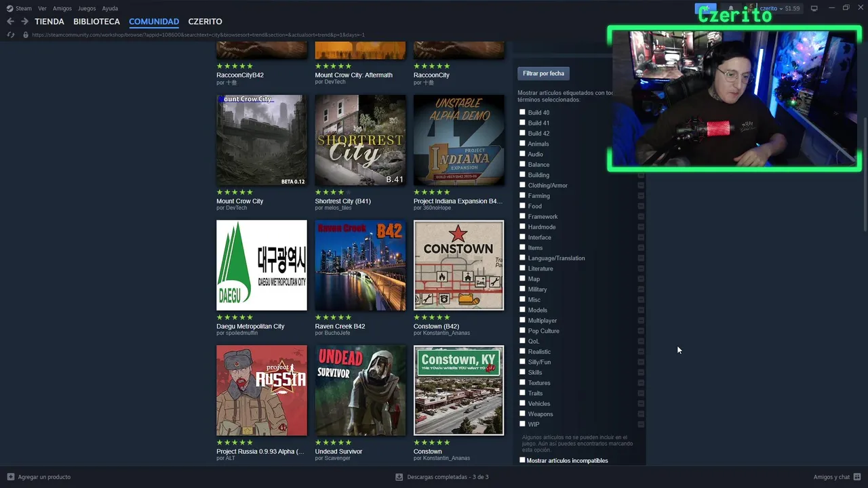Image resolution: width=868 pixels, height=488 pixels.
Task: Open the Daegu Metropolitan City thumbnail
Action: click(x=262, y=265)
